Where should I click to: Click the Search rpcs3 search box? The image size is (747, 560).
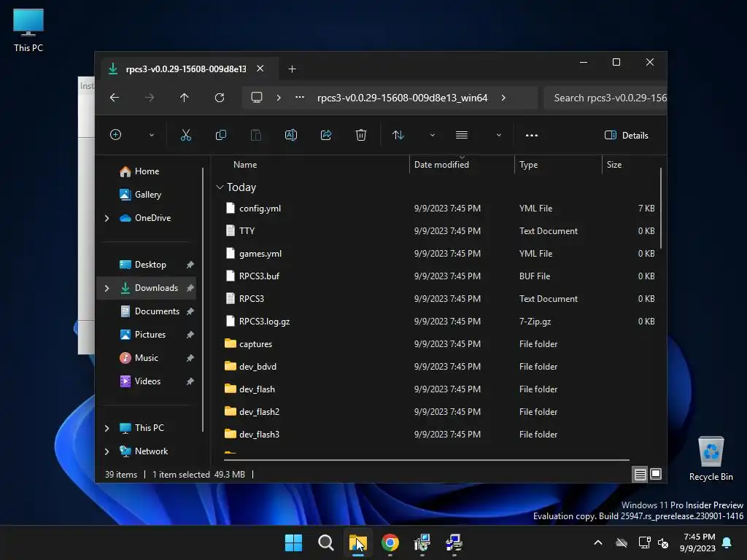tap(605, 98)
